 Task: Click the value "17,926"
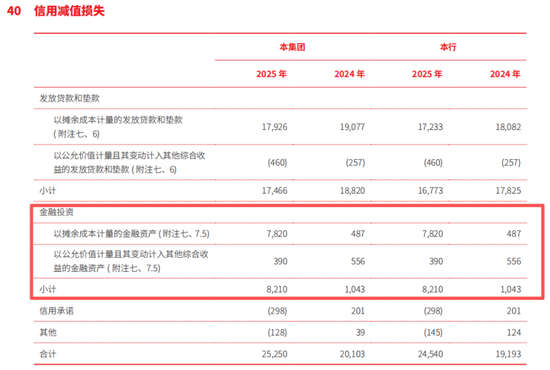(274, 127)
